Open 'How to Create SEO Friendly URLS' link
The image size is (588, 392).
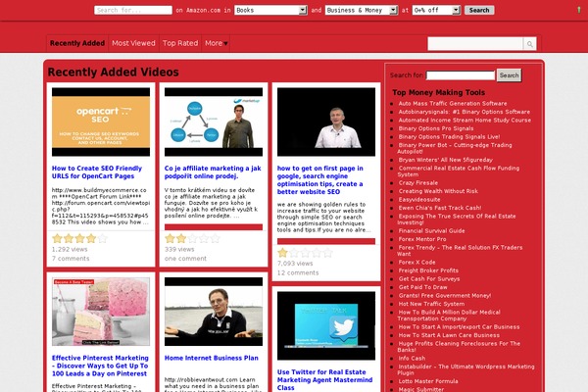pos(97,172)
